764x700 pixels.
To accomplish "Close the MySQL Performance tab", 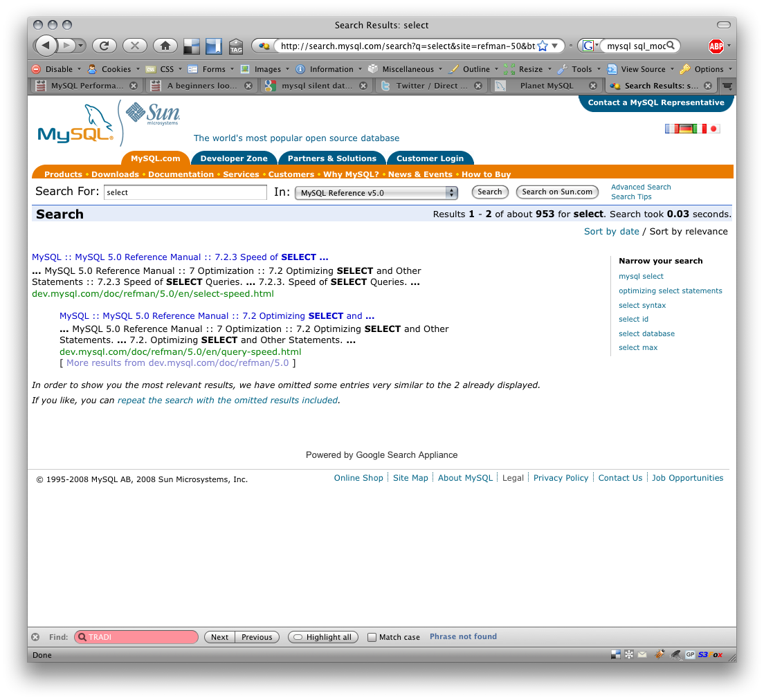I will (134, 86).
